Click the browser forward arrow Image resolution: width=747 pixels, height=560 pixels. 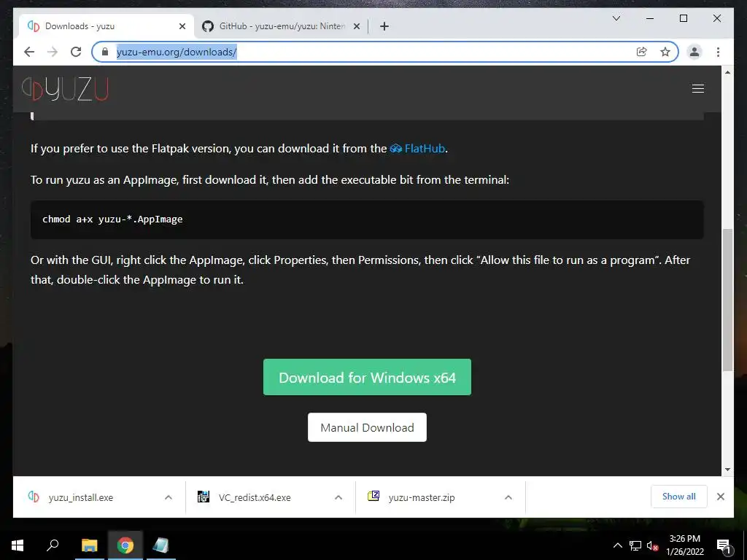click(53, 52)
